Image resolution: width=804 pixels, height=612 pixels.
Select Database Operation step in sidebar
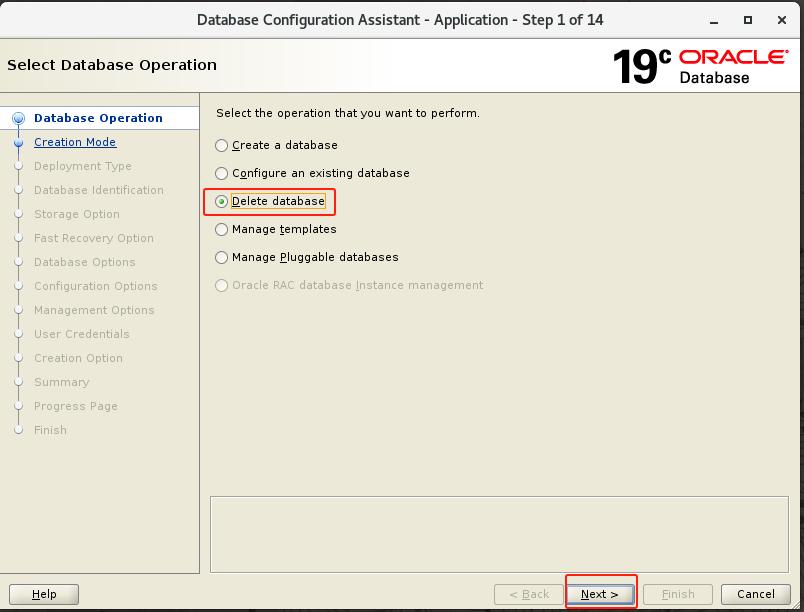point(98,118)
